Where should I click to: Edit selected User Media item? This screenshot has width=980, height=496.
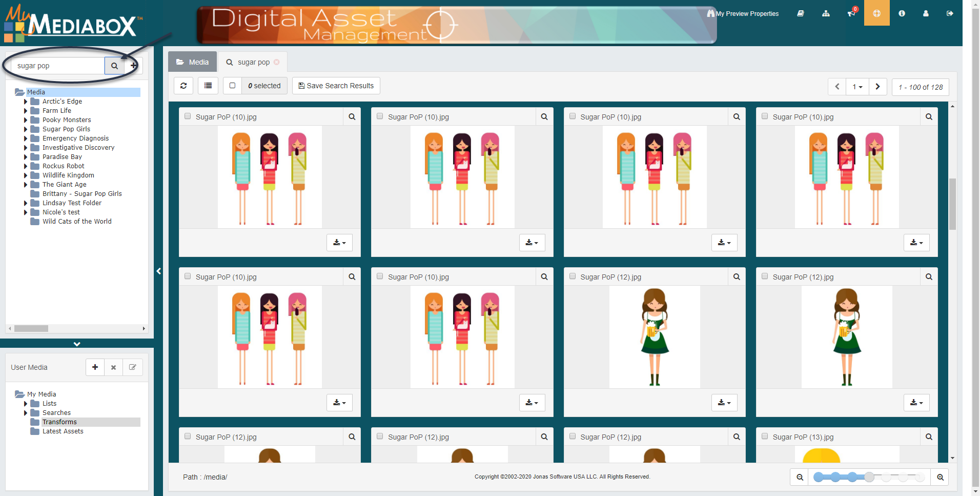[133, 367]
